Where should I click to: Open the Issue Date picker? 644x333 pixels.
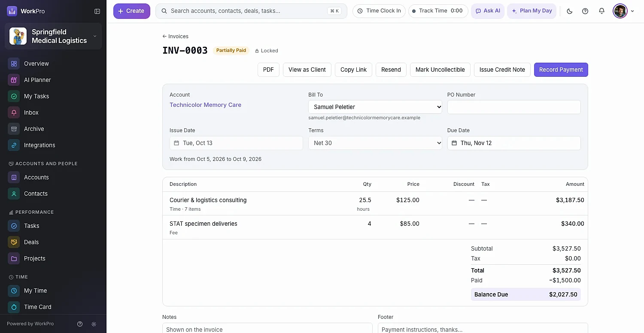click(236, 143)
